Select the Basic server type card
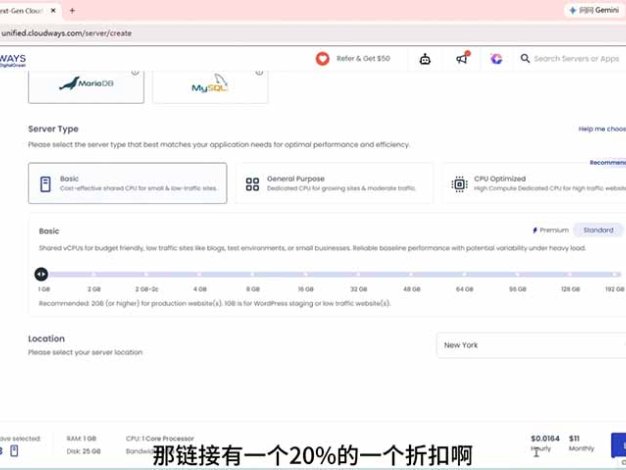This screenshot has width=626, height=470. [x=127, y=183]
